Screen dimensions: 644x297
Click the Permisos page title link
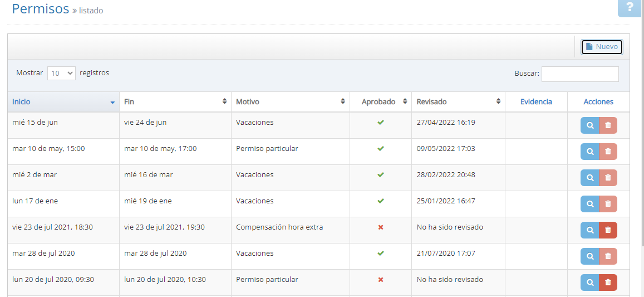click(40, 9)
